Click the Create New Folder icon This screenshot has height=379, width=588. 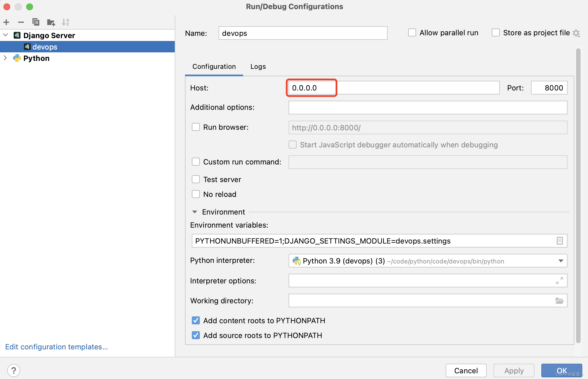tap(51, 22)
